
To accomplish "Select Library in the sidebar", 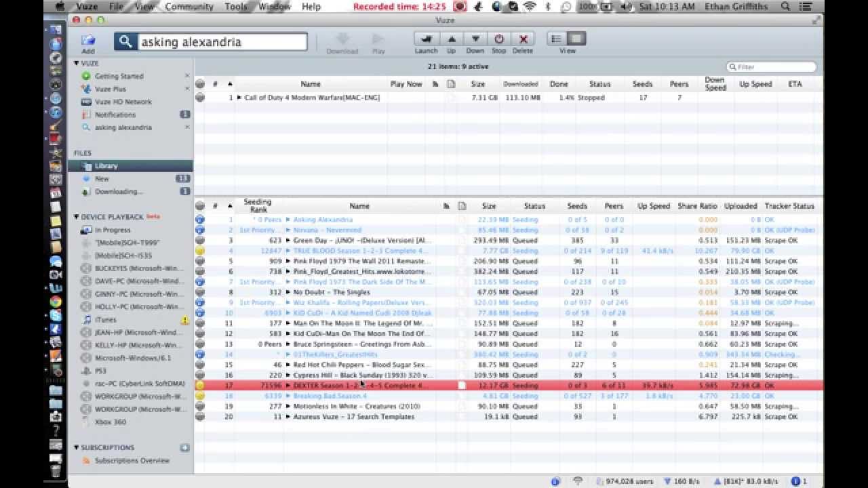I will (x=130, y=166).
